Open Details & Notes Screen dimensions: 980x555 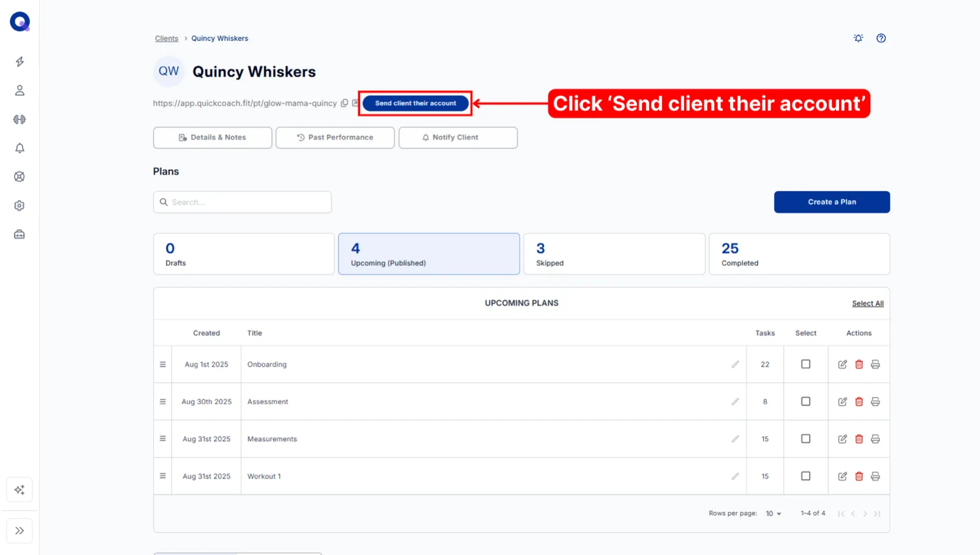213,138
